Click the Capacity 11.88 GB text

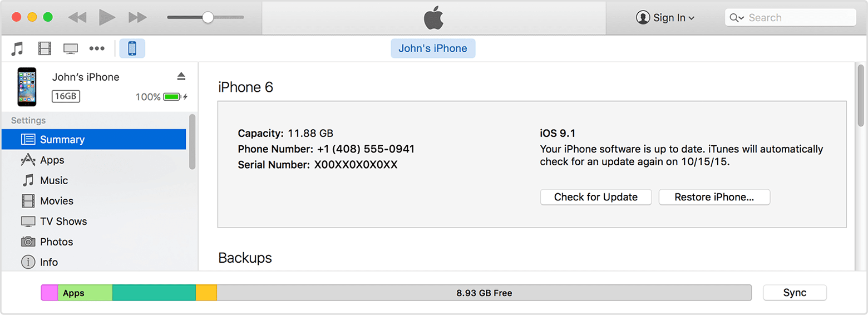285,133
